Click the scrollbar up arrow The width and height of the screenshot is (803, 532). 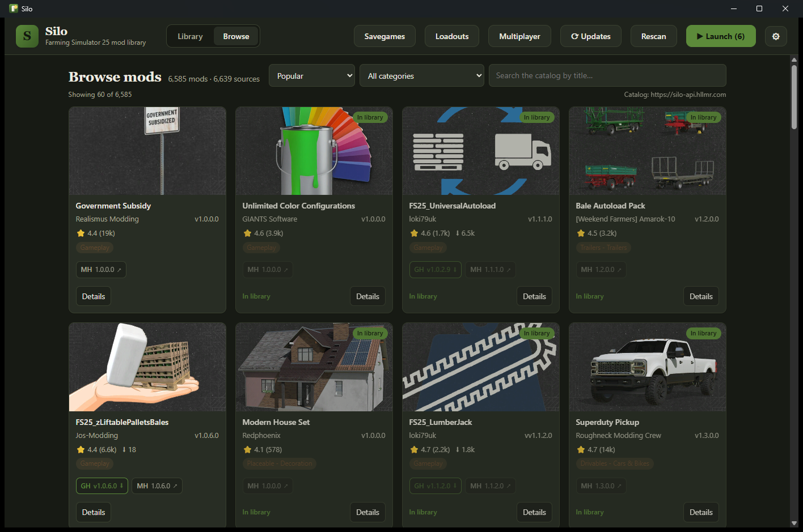click(x=794, y=59)
